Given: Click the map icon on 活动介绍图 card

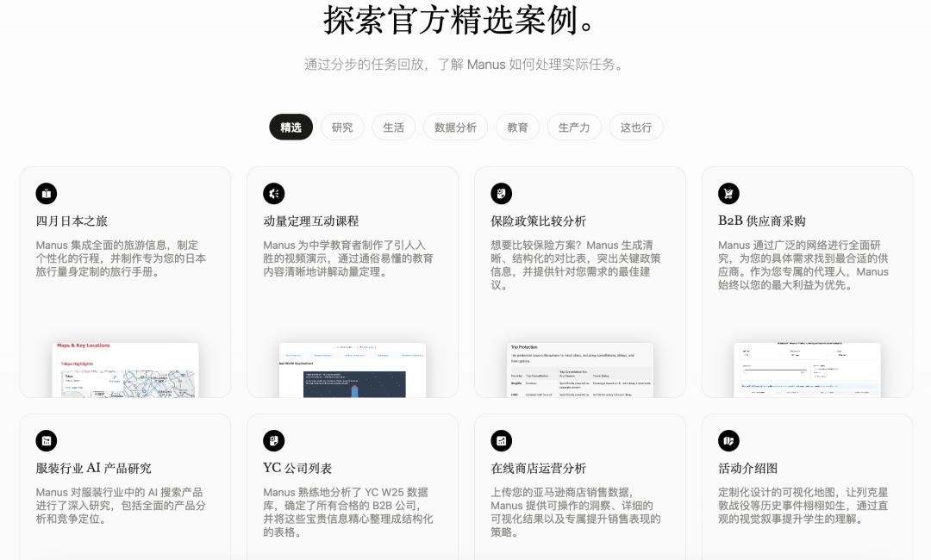Looking at the screenshot, I should pyautogui.click(x=728, y=441).
